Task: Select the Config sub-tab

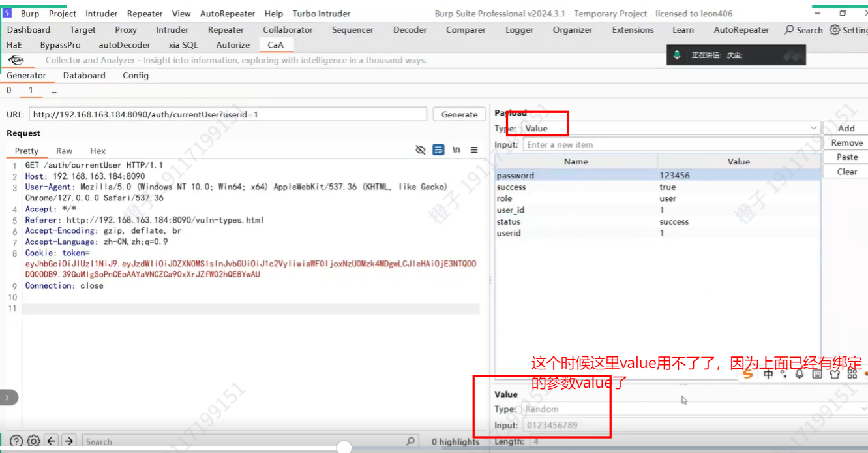Action: 136,76
